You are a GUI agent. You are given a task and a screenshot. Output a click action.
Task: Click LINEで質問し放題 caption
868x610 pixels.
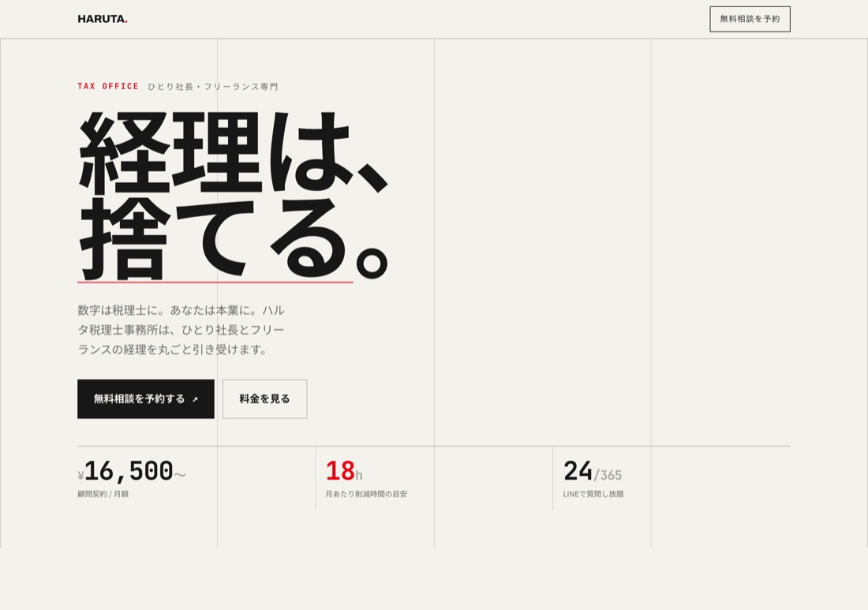tap(593, 494)
